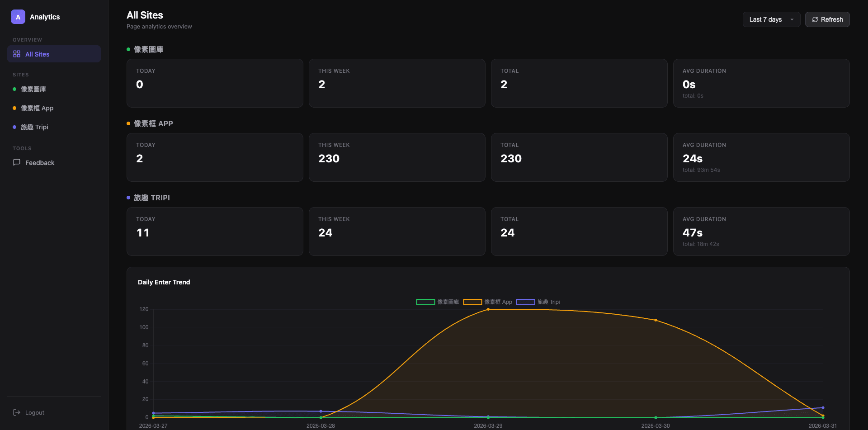The image size is (868, 430).
Task: Open 像素框 App site in sidebar
Action: (37, 108)
